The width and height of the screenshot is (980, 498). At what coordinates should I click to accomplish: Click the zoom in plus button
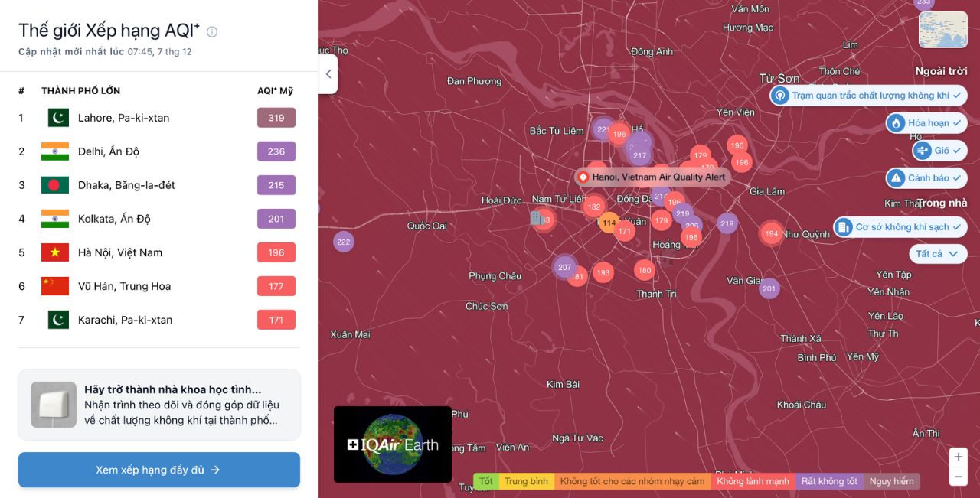click(x=958, y=457)
